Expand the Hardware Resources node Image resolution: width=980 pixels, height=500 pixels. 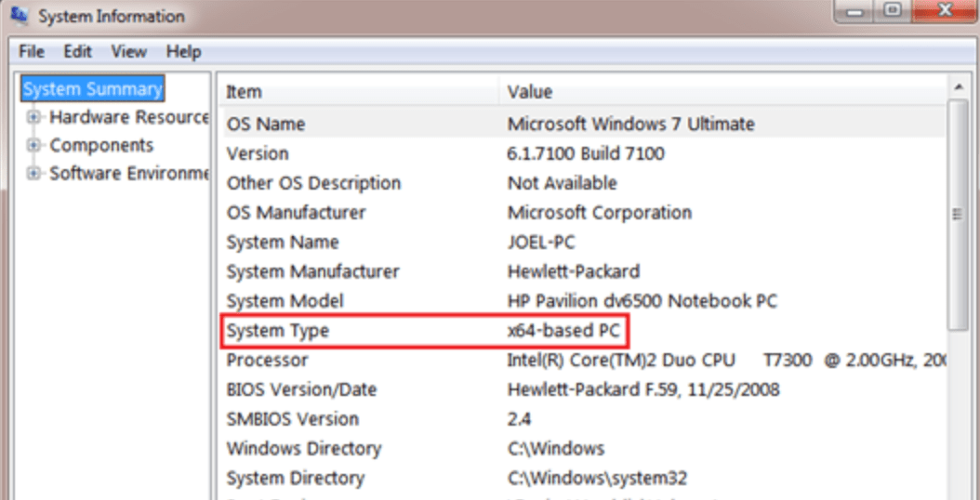(x=34, y=117)
